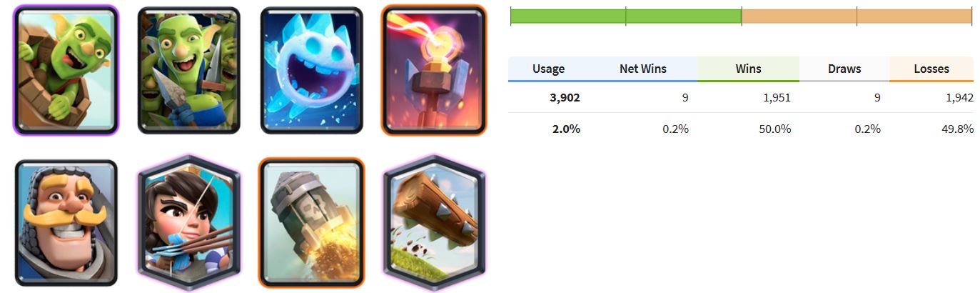Image resolution: width=980 pixels, height=293 pixels.
Task: Click the Ice Spirit card
Action: coord(312,70)
